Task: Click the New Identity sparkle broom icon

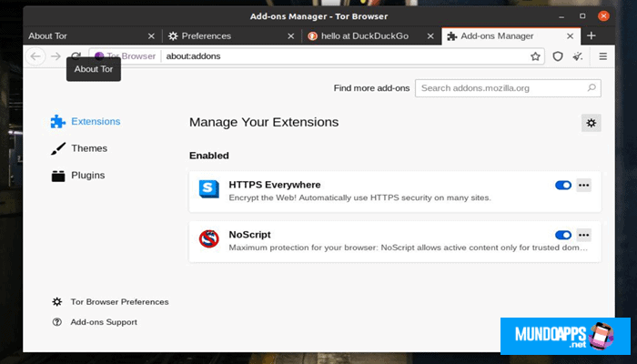Action: [578, 56]
